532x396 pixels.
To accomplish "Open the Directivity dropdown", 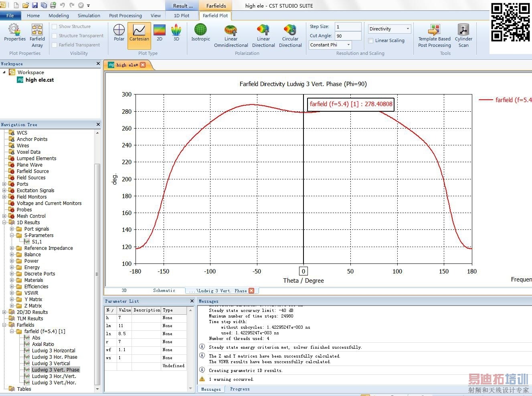I will coord(389,29).
